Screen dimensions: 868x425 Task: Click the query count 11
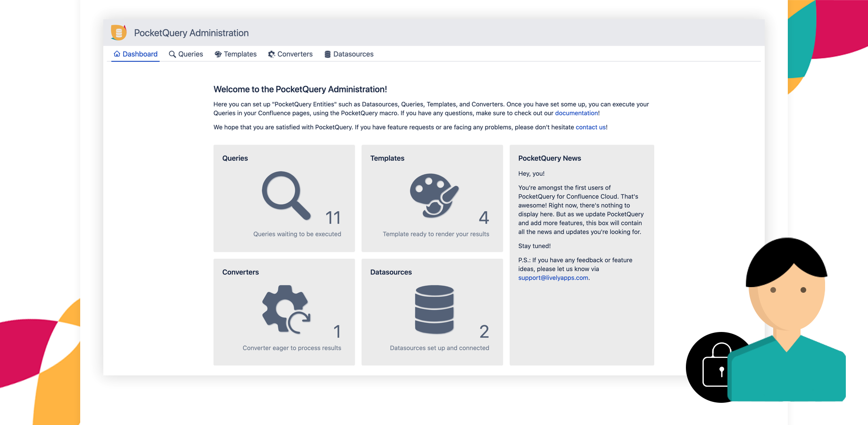(x=333, y=218)
